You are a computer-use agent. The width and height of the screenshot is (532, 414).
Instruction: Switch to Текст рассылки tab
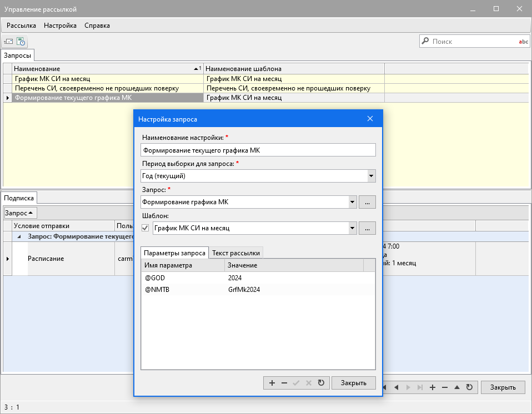(x=236, y=253)
